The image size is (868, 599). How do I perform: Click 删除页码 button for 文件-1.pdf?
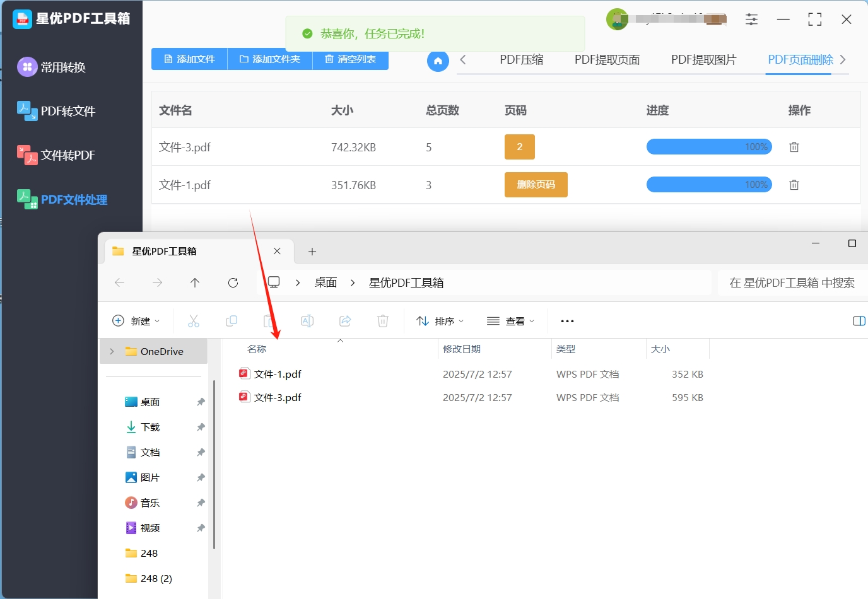536,185
